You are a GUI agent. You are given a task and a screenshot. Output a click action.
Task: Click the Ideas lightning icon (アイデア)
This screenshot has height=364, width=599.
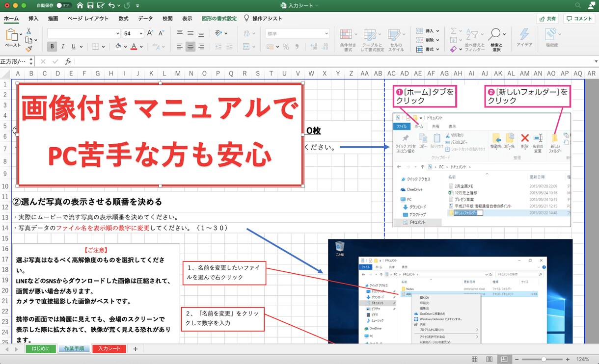coord(524,37)
